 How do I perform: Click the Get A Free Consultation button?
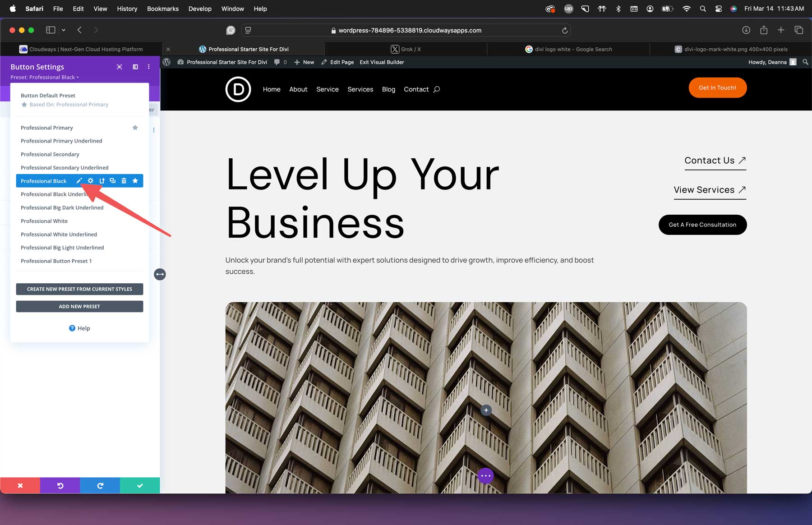pyautogui.click(x=702, y=225)
